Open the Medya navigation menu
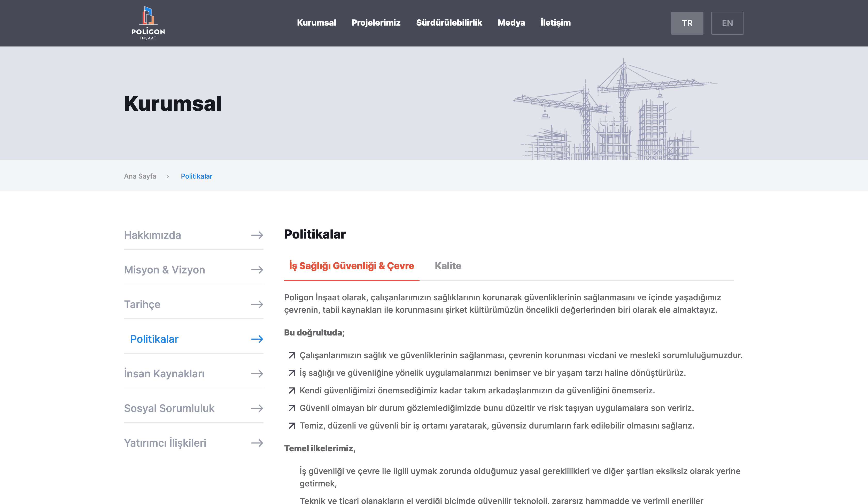 (511, 23)
